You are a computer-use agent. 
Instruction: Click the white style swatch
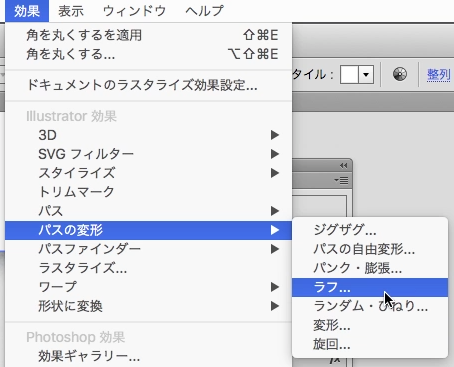(349, 74)
